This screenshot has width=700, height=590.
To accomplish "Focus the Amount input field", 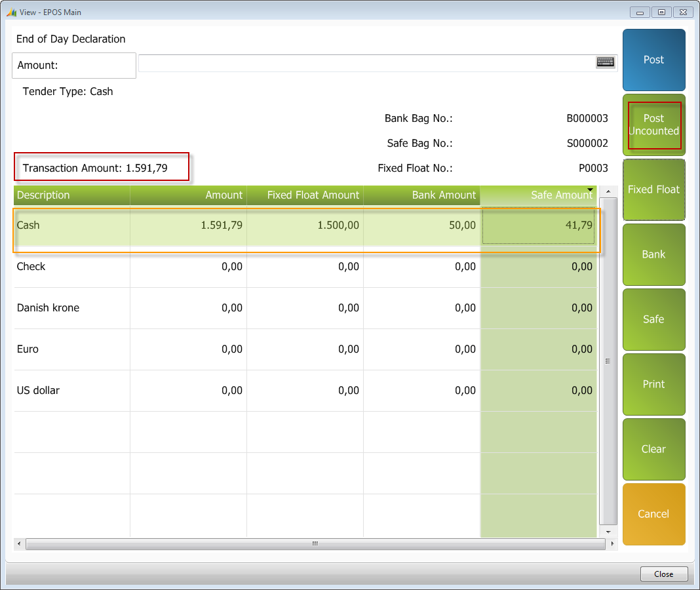I will coord(367,63).
